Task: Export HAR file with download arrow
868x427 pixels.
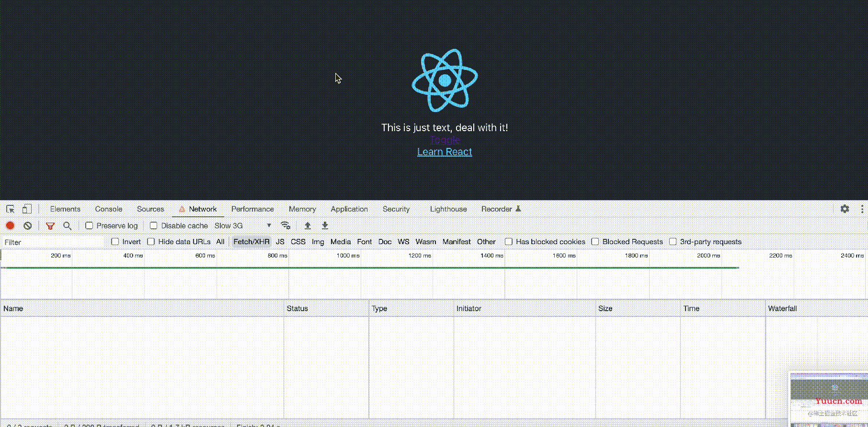Action: coord(325,225)
